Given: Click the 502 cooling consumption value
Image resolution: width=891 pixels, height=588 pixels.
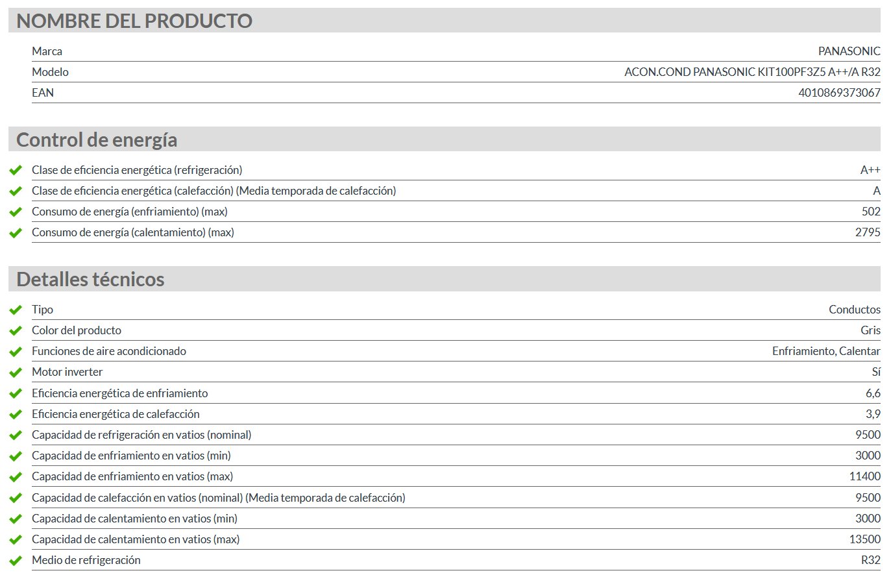Looking at the screenshot, I should pos(871,212).
